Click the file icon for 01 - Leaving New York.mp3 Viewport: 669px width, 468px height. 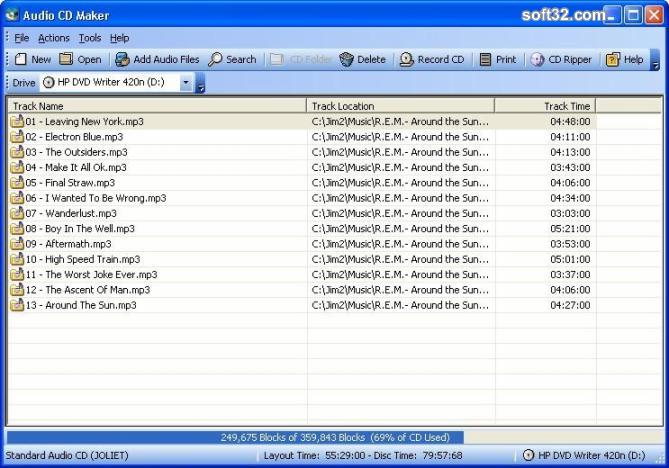[17, 121]
